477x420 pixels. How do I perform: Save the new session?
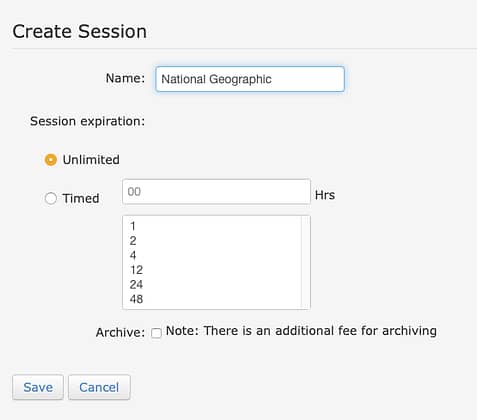coord(38,387)
